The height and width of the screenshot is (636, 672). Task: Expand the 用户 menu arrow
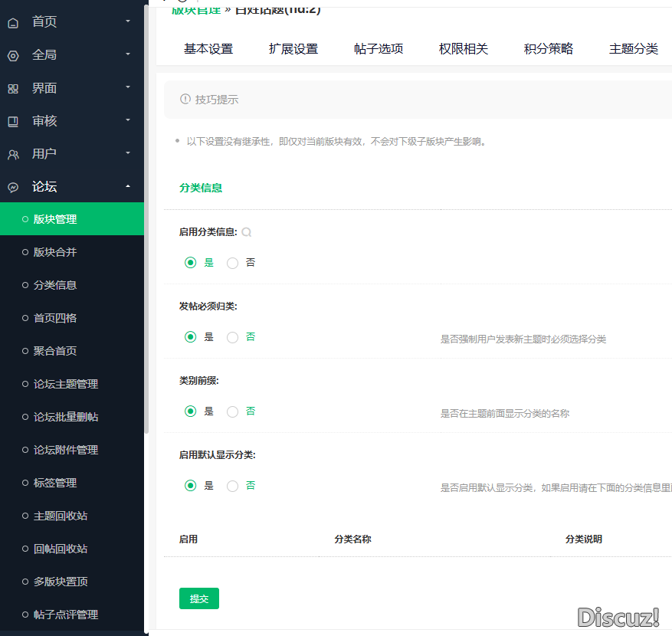pyautogui.click(x=128, y=153)
